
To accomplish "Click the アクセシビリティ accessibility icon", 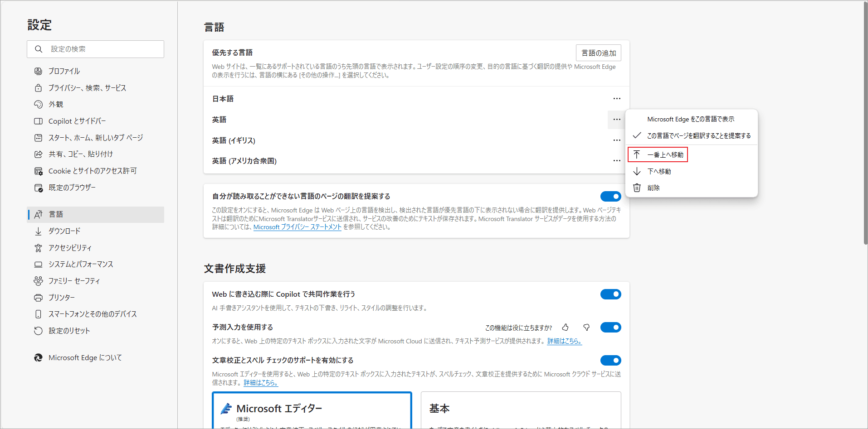I will (x=39, y=248).
